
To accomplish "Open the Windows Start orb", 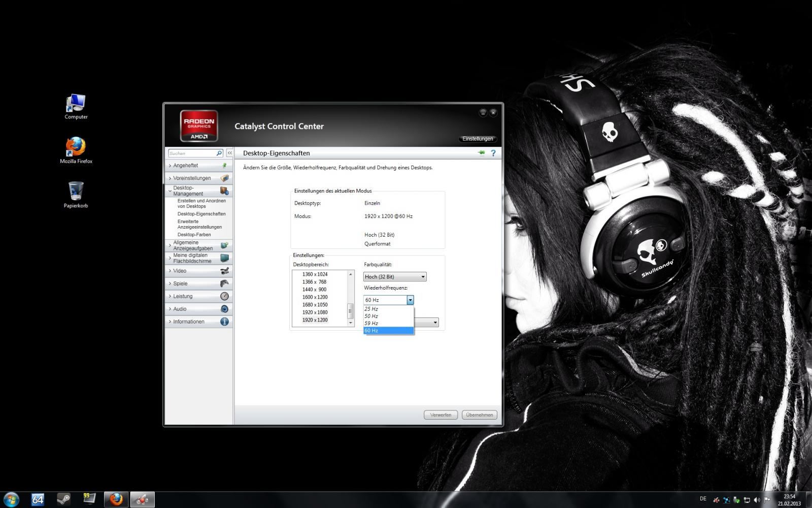I will (x=11, y=499).
